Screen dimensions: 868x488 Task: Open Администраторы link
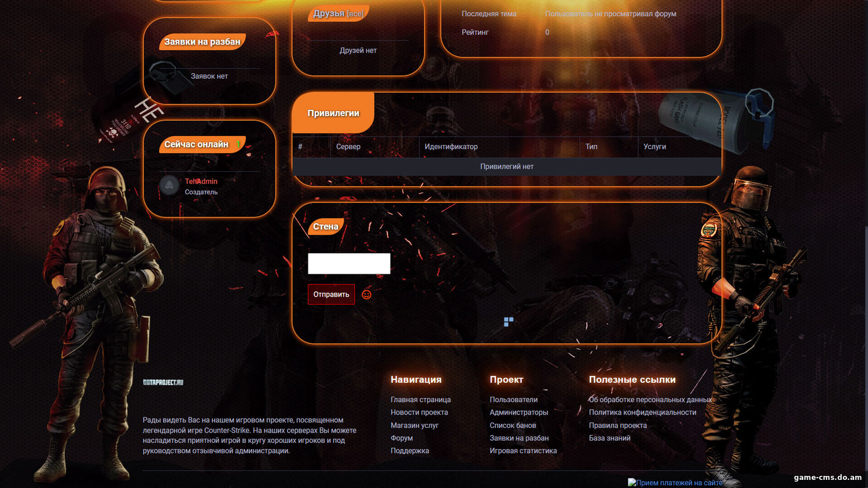click(x=518, y=412)
